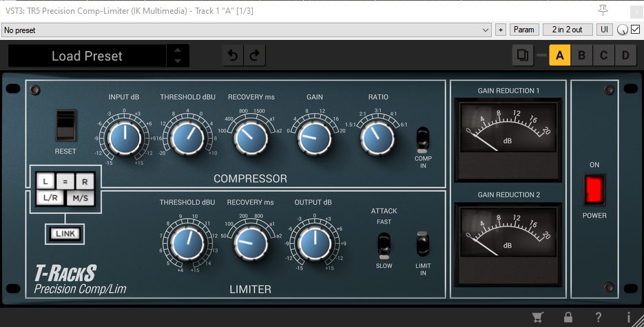Step to next preset using down arrow
The height and width of the screenshot is (327, 644).
click(x=178, y=62)
